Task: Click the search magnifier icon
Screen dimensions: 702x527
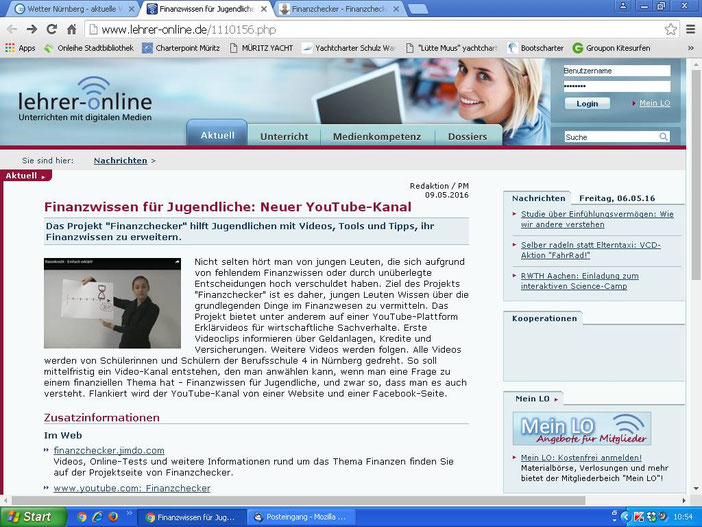Action: pos(663,137)
